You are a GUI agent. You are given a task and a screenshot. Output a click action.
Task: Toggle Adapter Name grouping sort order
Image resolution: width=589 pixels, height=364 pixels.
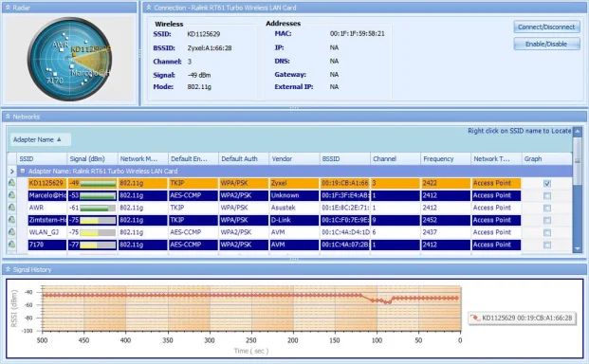tap(40, 139)
